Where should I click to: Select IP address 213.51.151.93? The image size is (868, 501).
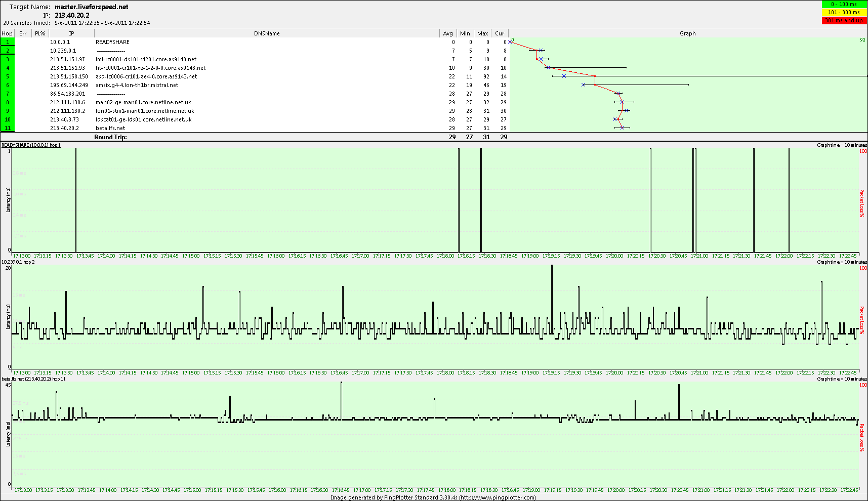(67, 68)
